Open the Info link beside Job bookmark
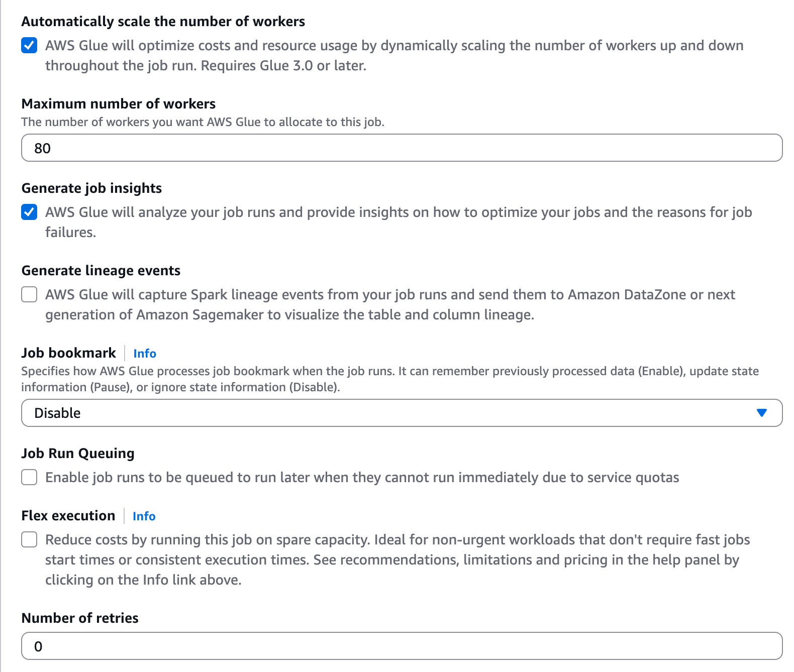This screenshot has width=794, height=672. pyautogui.click(x=145, y=354)
